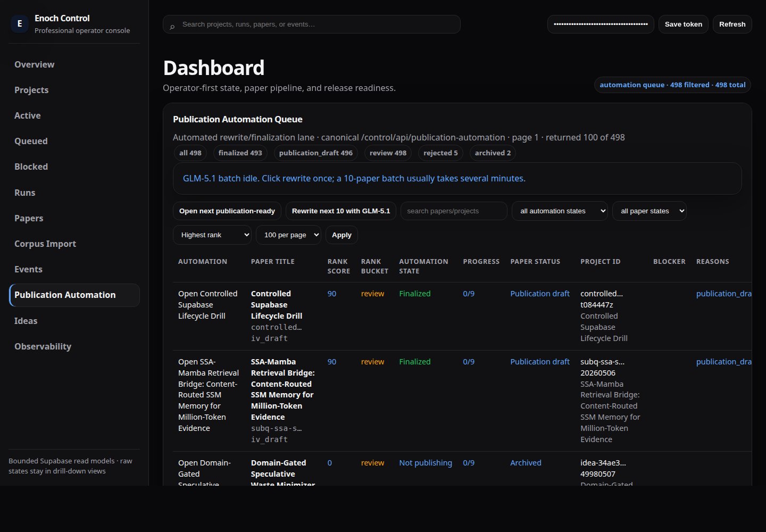Viewport: 766px width, 532px height.
Task: Click 'Open SSA-Mamba Retrieval Bridge' link
Action: coord(209,395)
